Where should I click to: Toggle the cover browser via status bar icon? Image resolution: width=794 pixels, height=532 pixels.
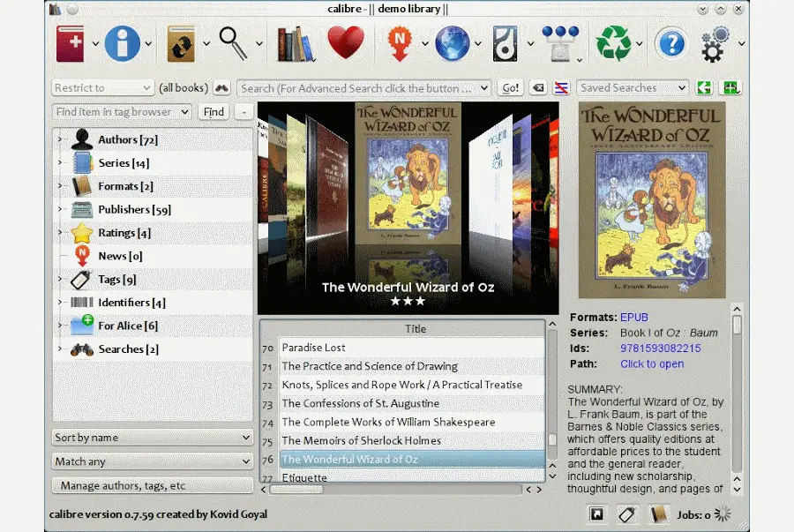point(596,514)
